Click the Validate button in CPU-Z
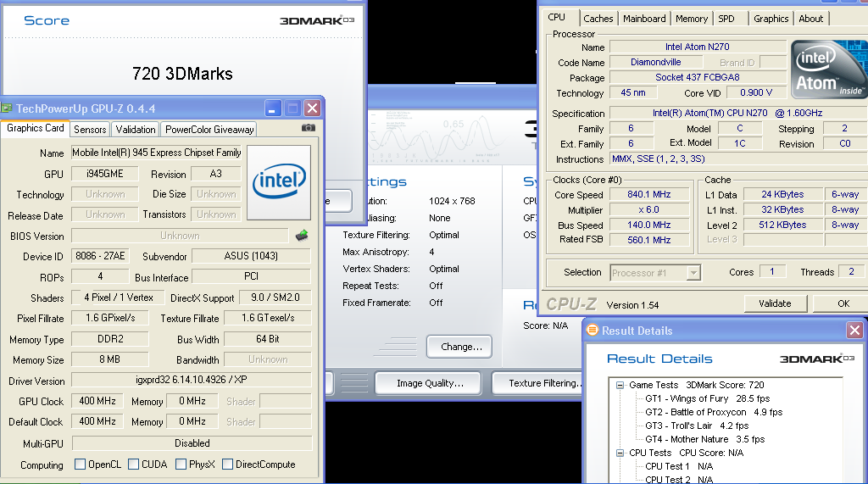This screenshot has width=868, height=484. pyautogui.click(x=775, y=303)
